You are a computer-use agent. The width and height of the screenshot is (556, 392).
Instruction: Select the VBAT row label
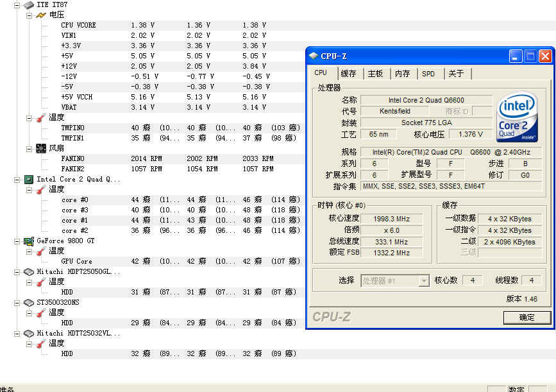coord(69,107)
